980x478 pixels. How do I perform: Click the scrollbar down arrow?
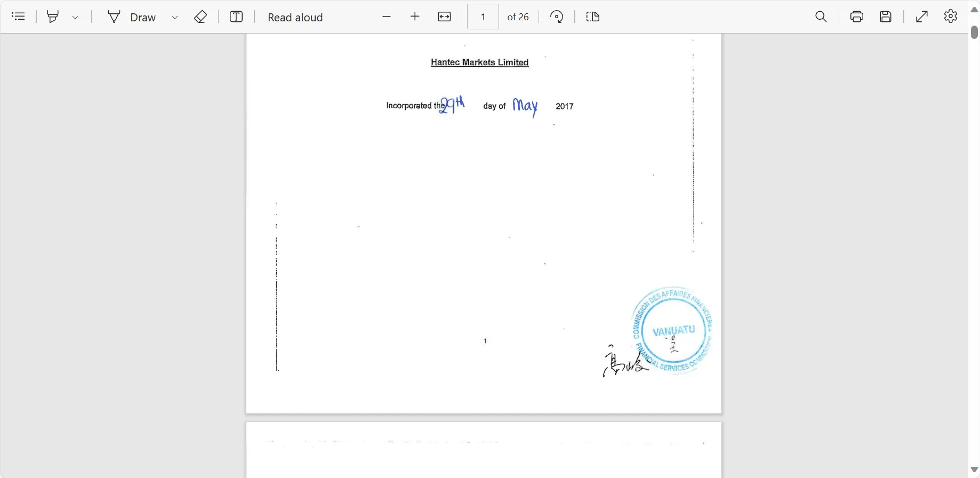pos(974,470)
